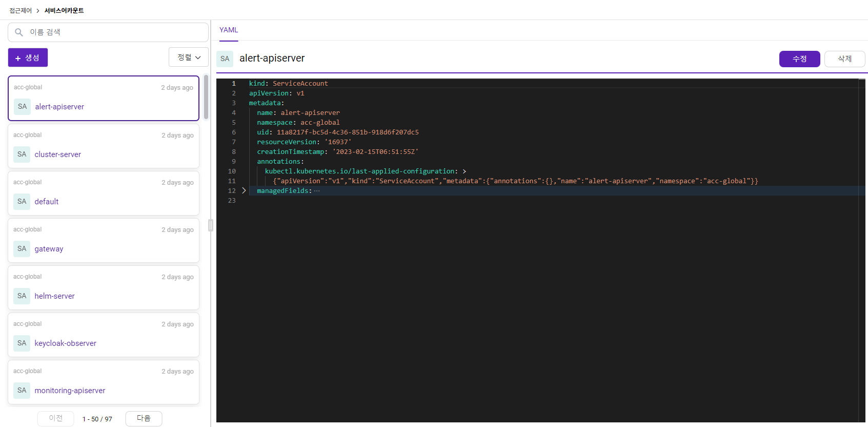Select the monitoring-apiserver service account
The height and width of the screenshot is (427, 868).
click(104, 382)
